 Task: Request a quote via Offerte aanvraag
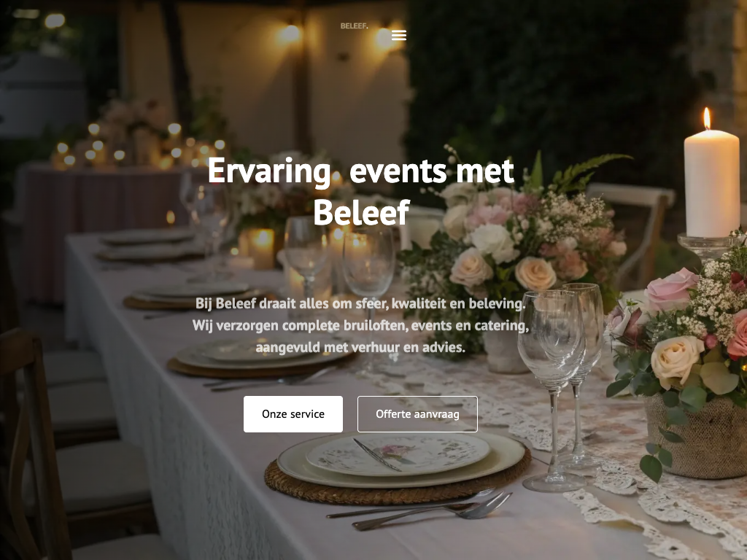[417, 414]
